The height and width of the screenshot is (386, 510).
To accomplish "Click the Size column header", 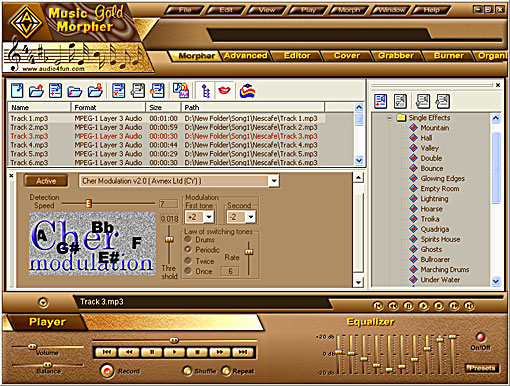I will pyautogui.click(x=163, y=107).
